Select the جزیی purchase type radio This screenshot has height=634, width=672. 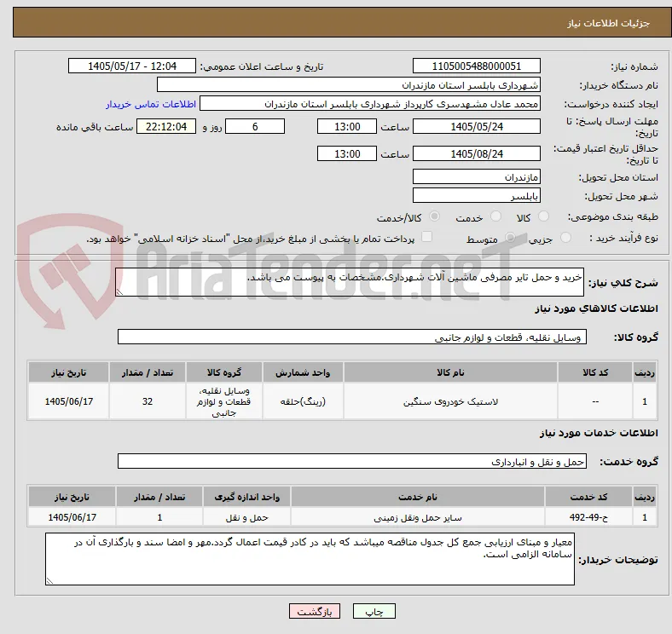click(565, 237)
